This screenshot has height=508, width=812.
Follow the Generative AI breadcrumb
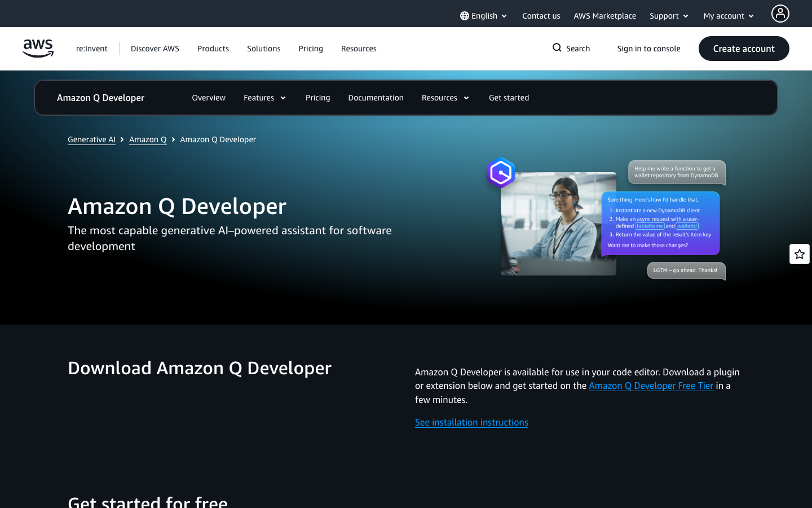(91, 139)
